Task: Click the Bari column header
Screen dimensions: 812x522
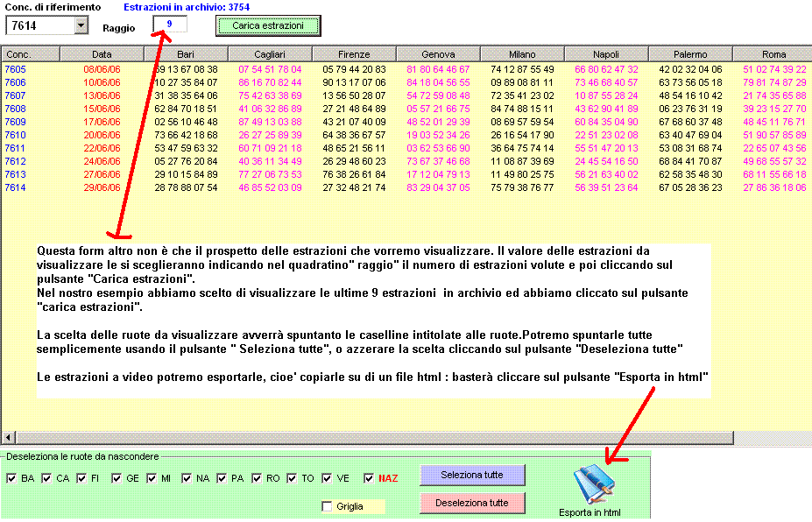Action: tap(185, 54)
